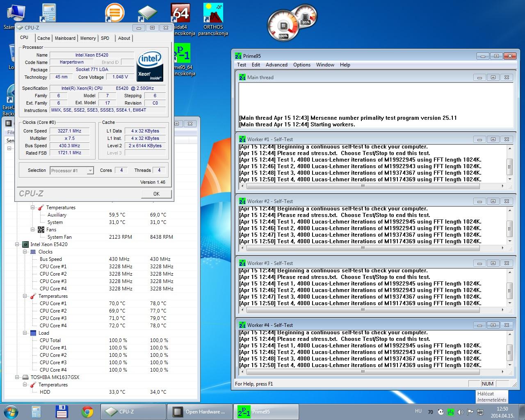Show the About tab in CPU-Z
This screenshot has width=525, height=420.
pyautogui.click(x=124, y=38)
